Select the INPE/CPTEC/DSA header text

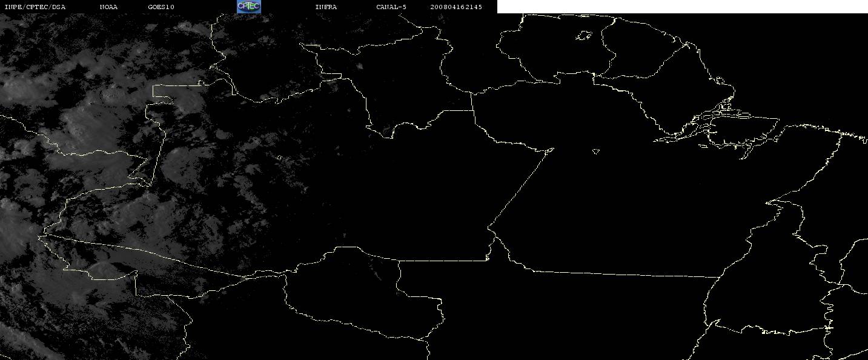pos(35,7)
